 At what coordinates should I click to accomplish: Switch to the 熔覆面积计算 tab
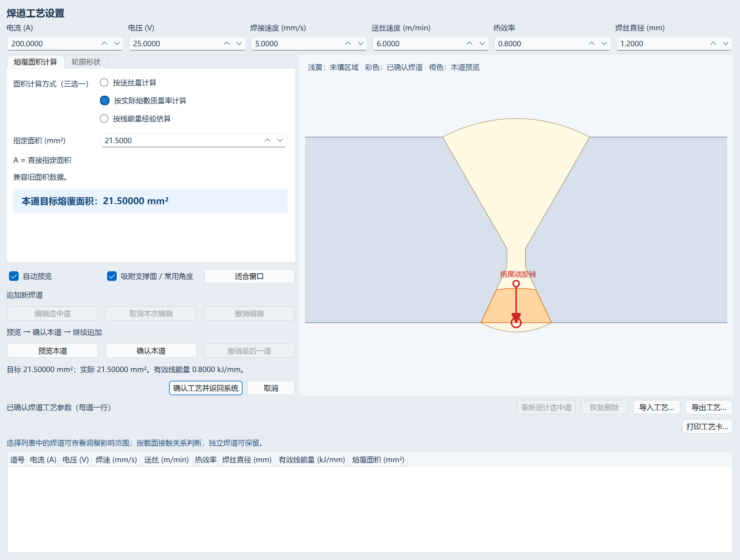(x=35, y=62)
